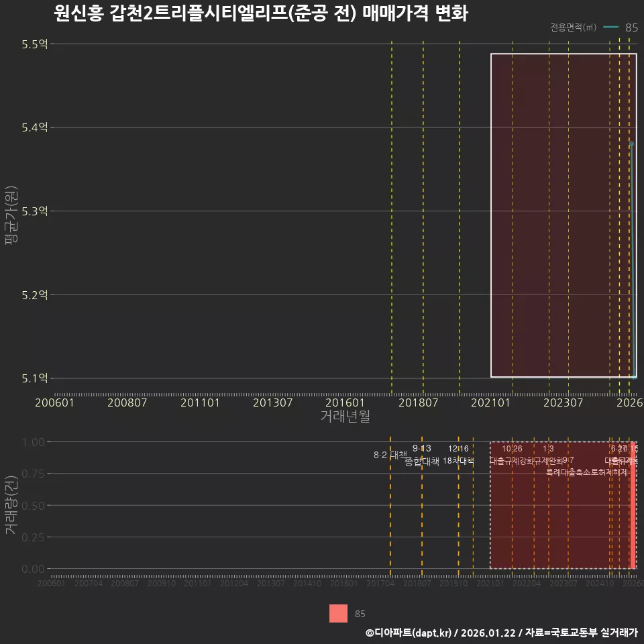Select the teal data point marker on the price line
644x644 pixels.
[631, 143]
